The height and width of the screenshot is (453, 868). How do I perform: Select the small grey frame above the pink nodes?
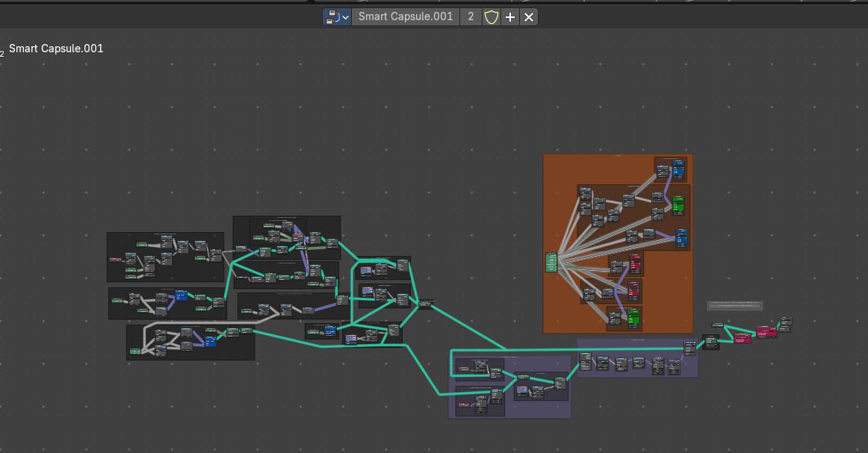point(735,305)
